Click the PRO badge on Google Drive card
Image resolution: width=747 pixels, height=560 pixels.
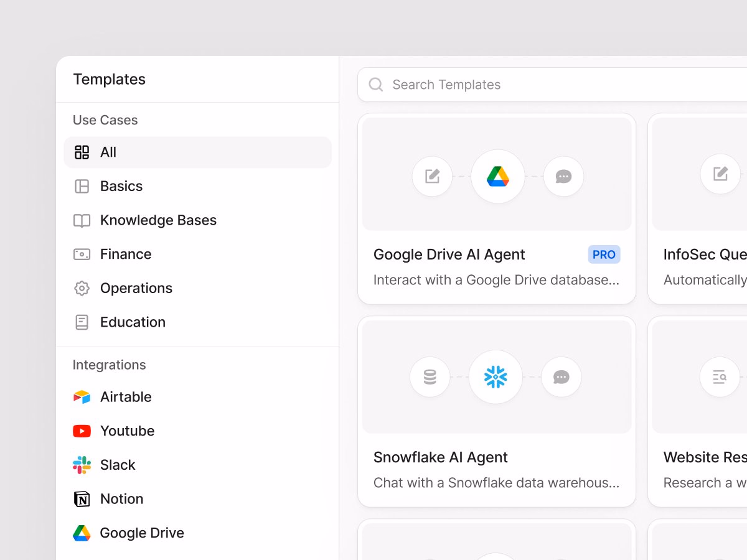pos(604,254)
